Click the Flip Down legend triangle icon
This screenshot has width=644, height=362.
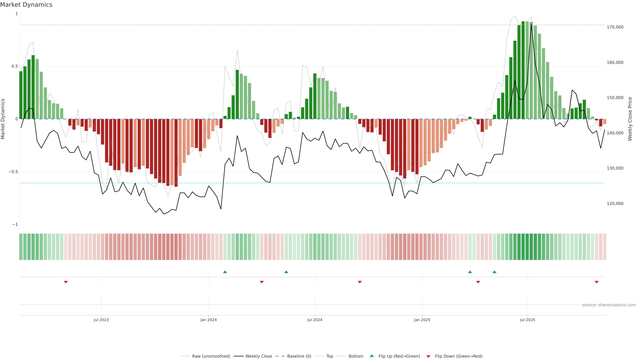coord(428,356)
